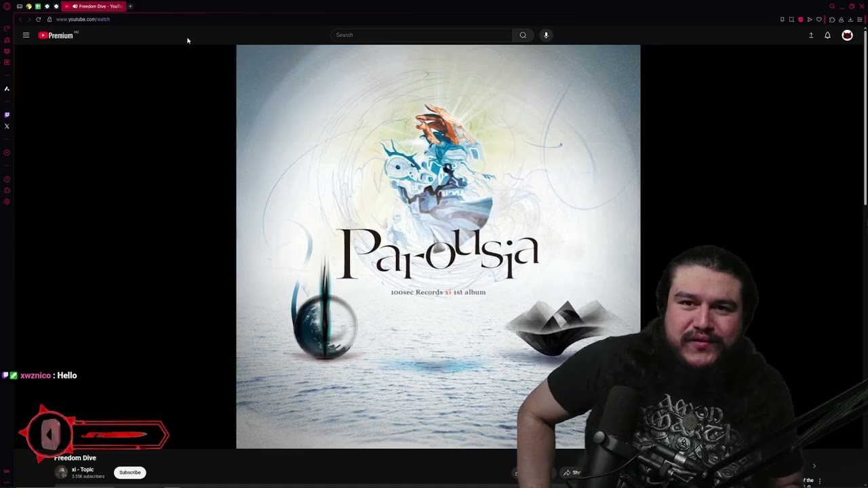Click the send-flow arrow icon in the toolbar
The image size is (868, 488).
pyautogui.click(x=809, y=20)
